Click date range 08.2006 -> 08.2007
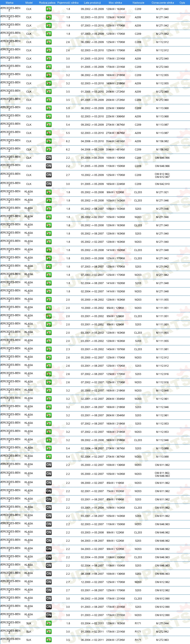Viewport: 190px width, 644px height. [92, 574]
